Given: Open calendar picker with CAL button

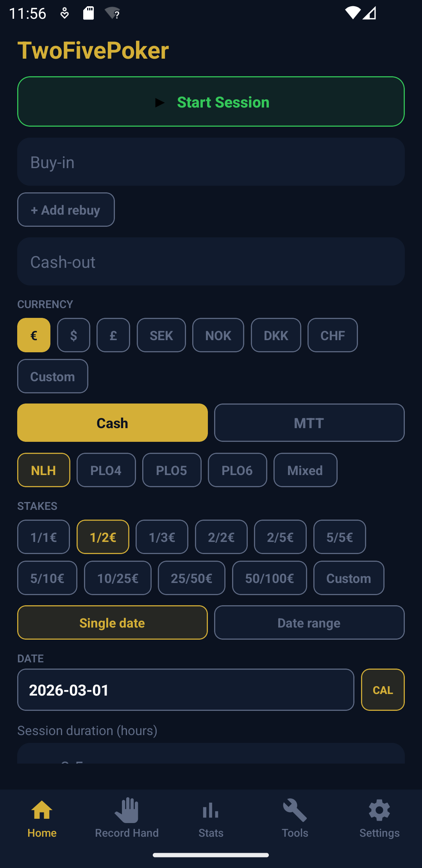Looking at the screenshot, I should pyautogui.click(x=383, y=690).
